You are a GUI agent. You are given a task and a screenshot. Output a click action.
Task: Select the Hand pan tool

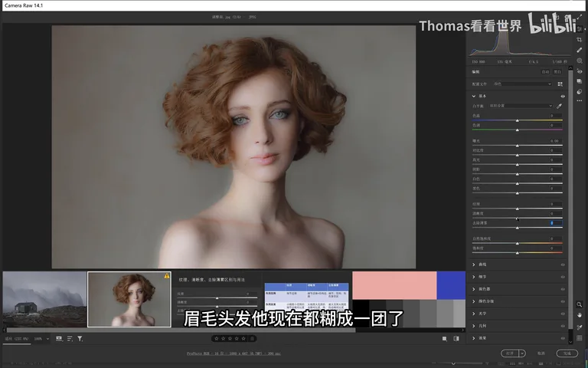pos(580,315)
